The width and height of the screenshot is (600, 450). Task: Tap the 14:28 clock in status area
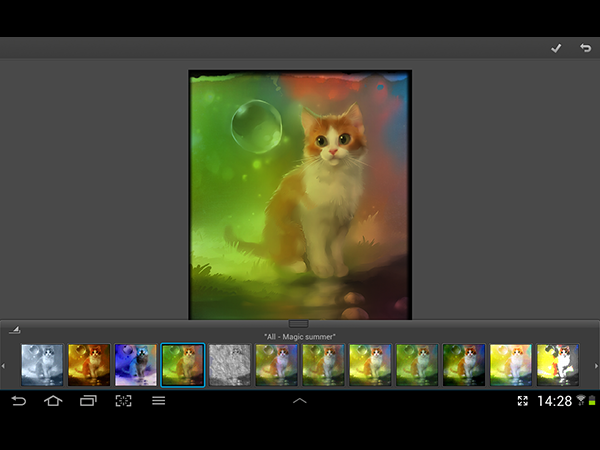[x=554, y=401]
